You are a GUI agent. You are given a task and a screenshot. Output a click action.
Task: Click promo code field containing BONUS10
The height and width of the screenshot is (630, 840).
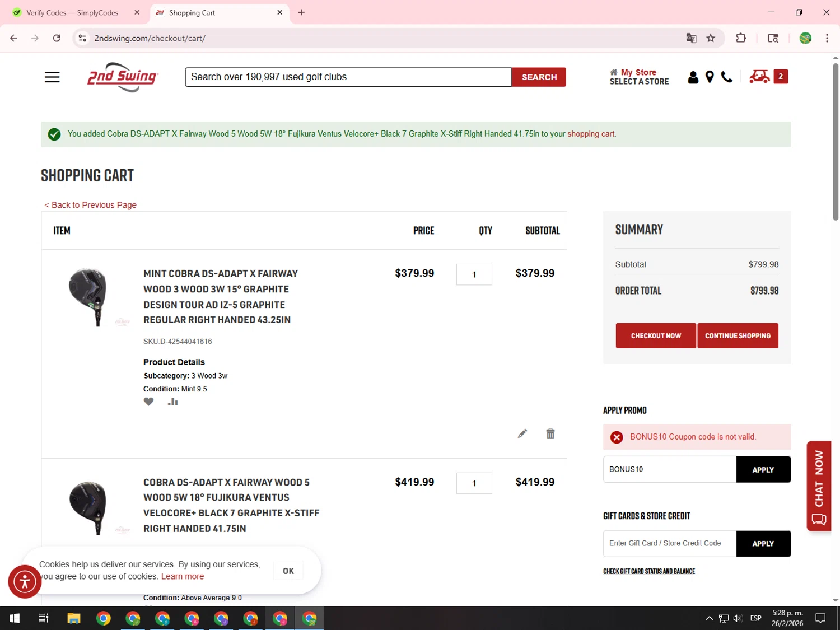pyautogui.click(x=669, y=469)
